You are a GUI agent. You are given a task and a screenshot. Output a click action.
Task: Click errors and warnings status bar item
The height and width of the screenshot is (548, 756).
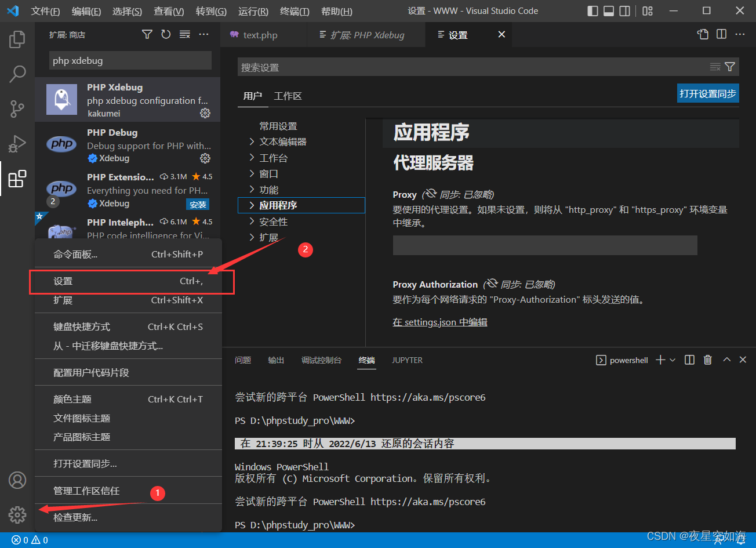(x=30, y=540)
